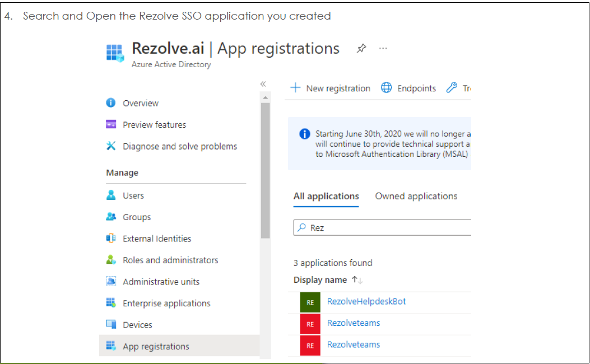Viewport: 590px width, 364px height.
Task: Click the Preview features icon
Action: pyautogui.click(x=110, y=124)
